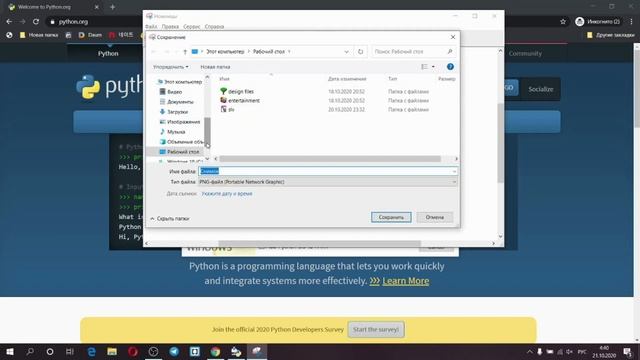This screenshot has width=640, height=360.
Task: Open 'Другие закладки' bookmarks folder
Action: [x=611, y=35]
